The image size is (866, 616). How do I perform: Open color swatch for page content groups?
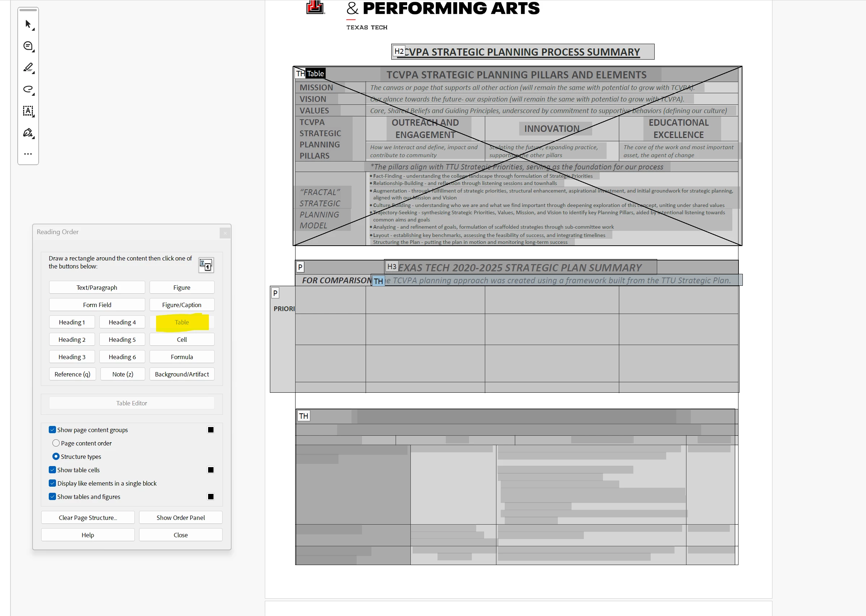point(211,429)
